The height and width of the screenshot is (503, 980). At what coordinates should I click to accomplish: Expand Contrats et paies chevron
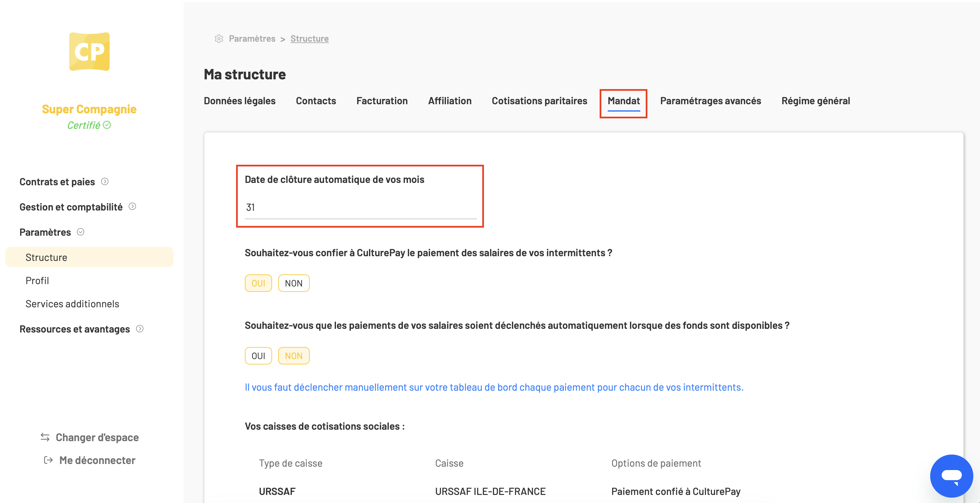105,182
